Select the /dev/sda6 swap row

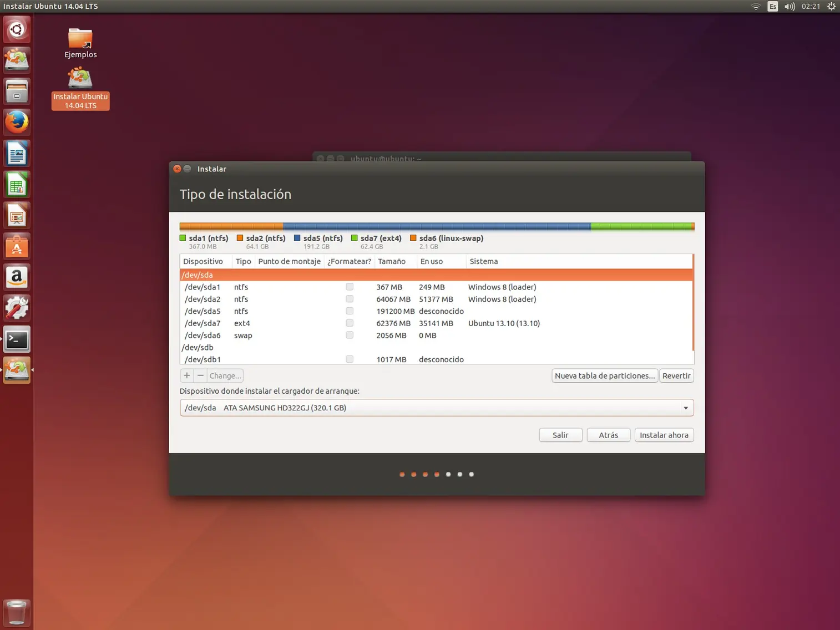[436, 335]
